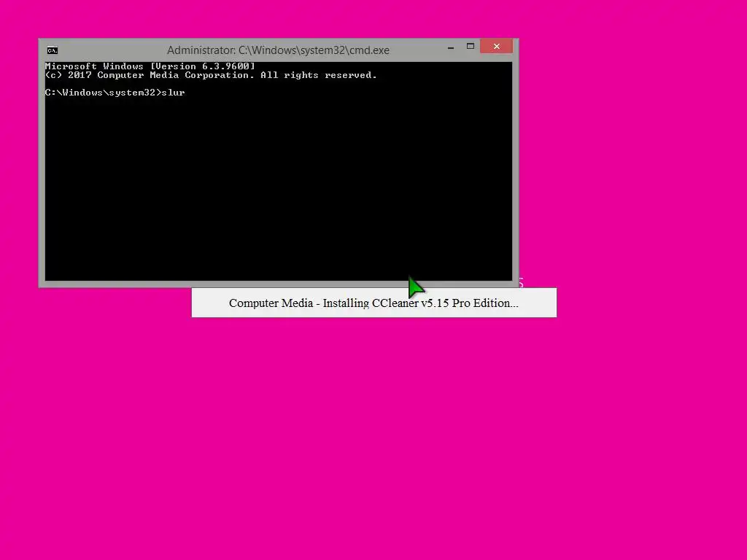Click the C:\Windows\system32>slur prompt line
This screenshot has width=747, height=560.
point(115,93)
